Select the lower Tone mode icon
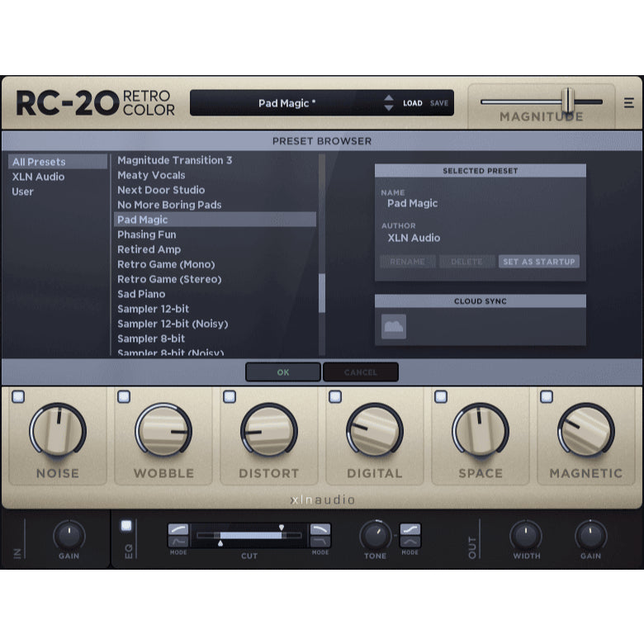This screenshot has height=644, width=644. (410, 542)
